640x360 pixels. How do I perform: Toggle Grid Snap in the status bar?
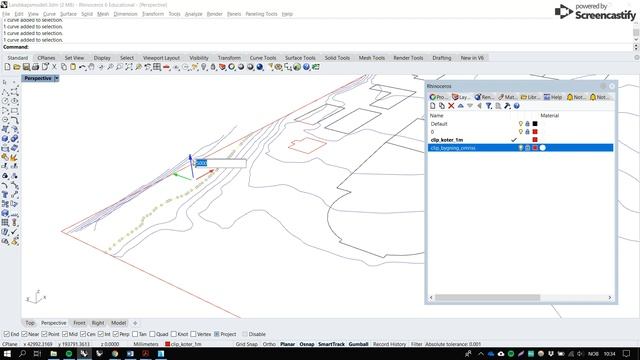point(247,344)
